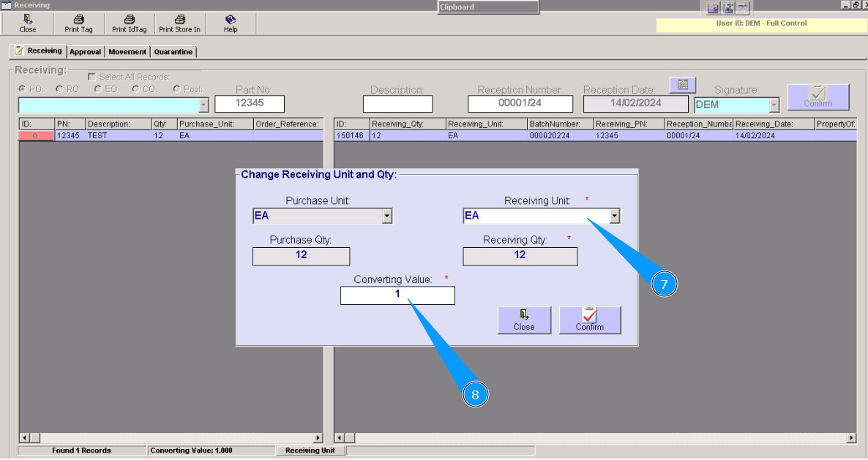Click the Clipboard floating title bar
Image resolution: width=868 pixels, height=460 pixels.
pos(487,7)
